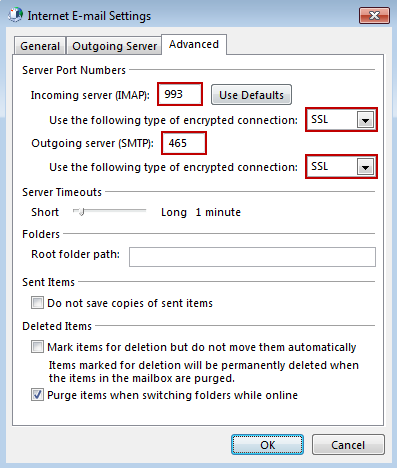Uncheck Purge items when switching folders
Viewport: 397px width, 468px height.
[x=37, y=395]
